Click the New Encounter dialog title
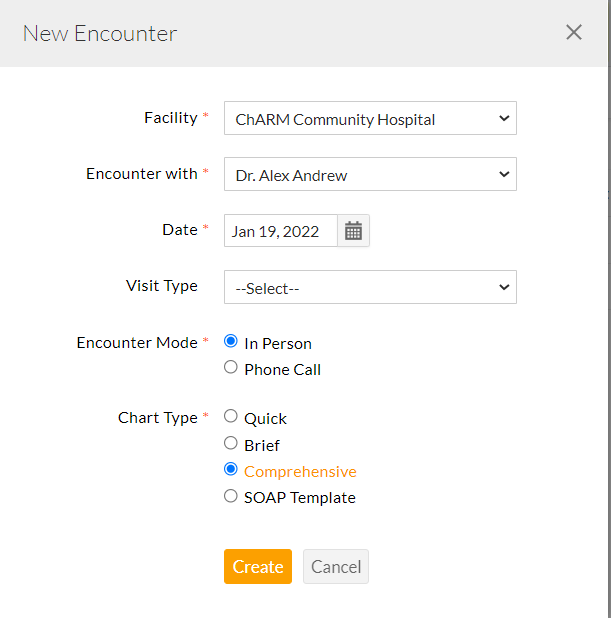 coord(100,33)
